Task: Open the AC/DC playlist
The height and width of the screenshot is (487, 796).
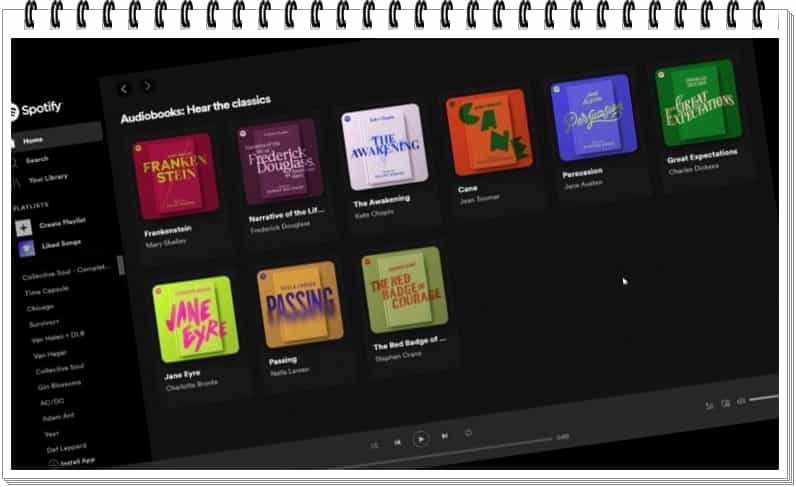Action: 52,402
